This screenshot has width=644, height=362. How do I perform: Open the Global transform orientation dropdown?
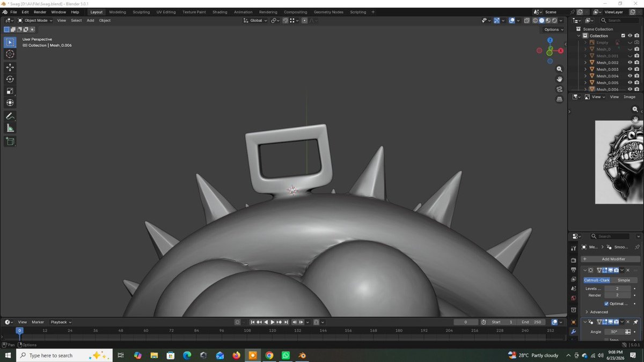pyautogui.click(x=255, y=20)
